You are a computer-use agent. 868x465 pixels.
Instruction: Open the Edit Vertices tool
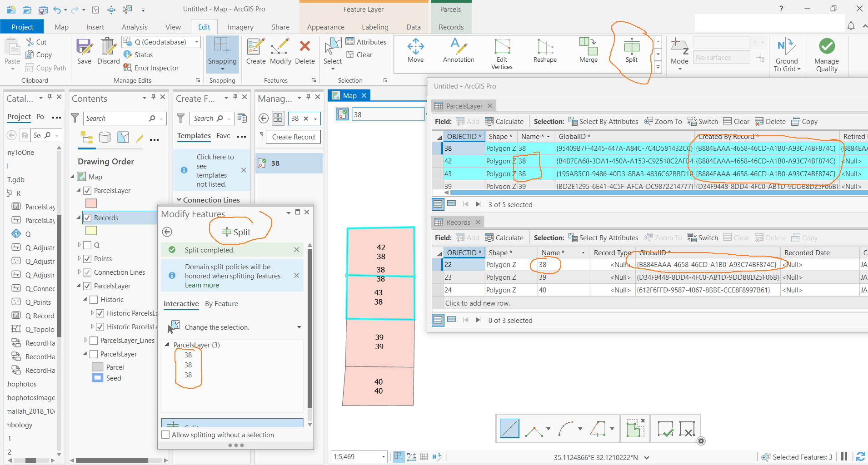coord(502,54)
